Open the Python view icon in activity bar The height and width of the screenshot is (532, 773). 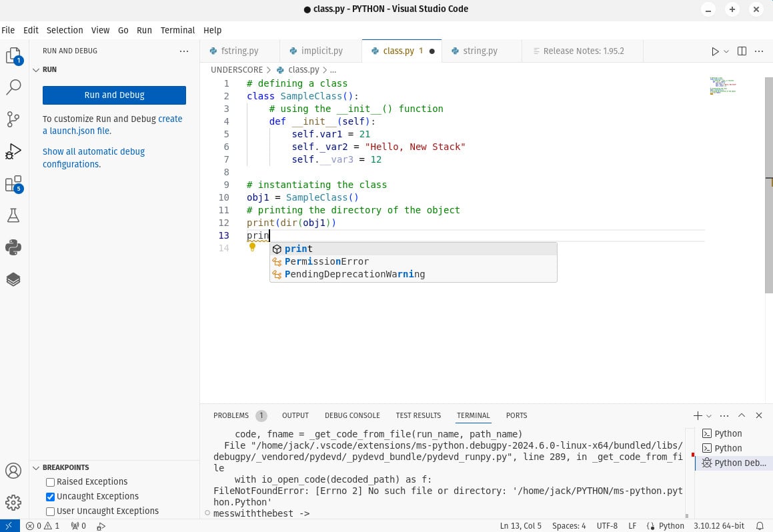coord(14,247)
